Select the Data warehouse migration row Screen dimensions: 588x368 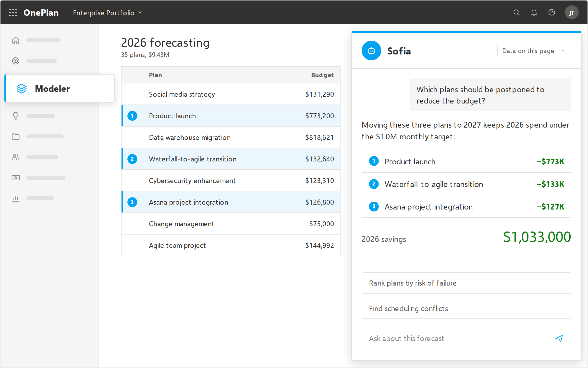(231, 137)
